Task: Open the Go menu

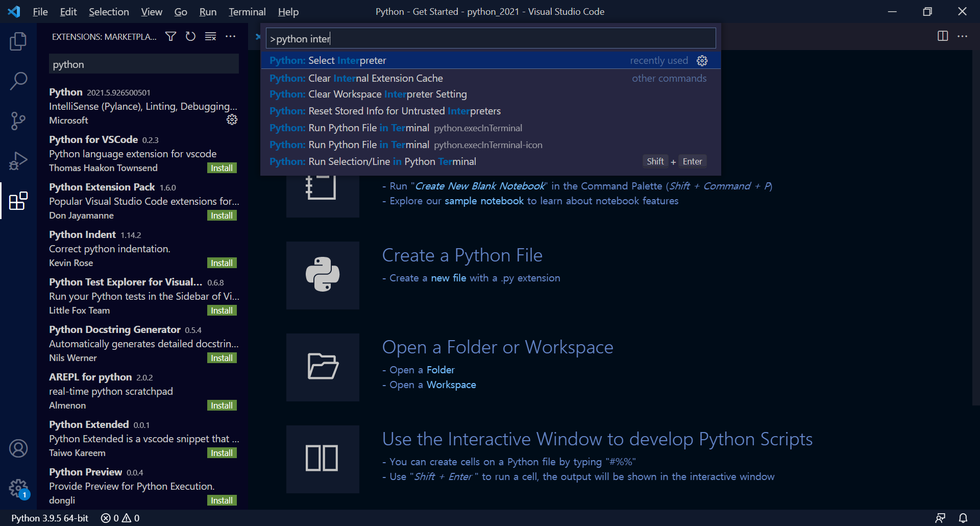Action: coord(181,12)
